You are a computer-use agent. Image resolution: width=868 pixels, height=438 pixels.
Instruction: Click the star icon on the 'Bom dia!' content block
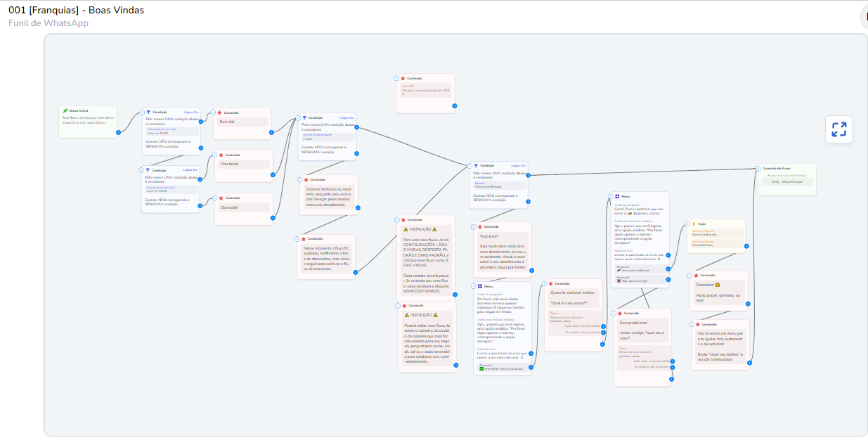click(x=219, y=112)
